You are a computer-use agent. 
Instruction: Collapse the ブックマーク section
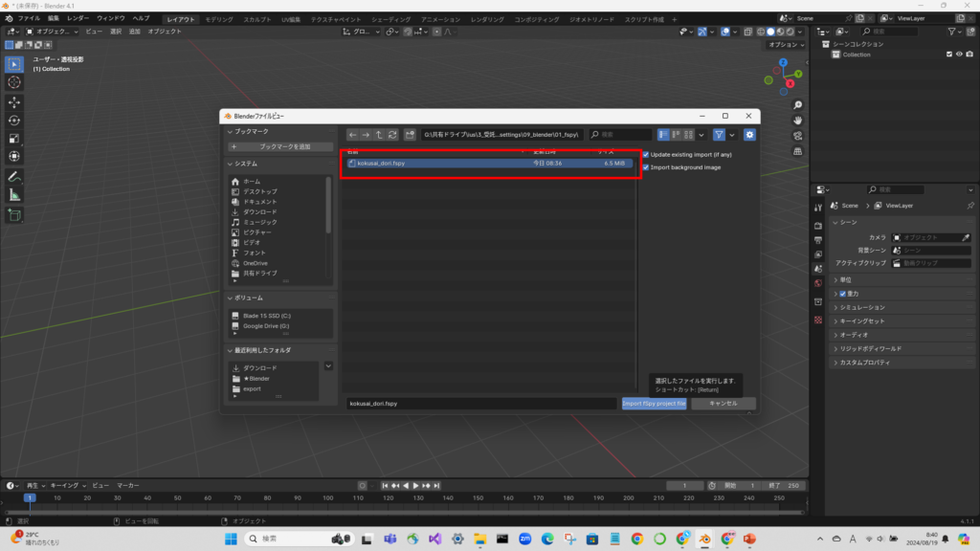(x=231, y=131)
